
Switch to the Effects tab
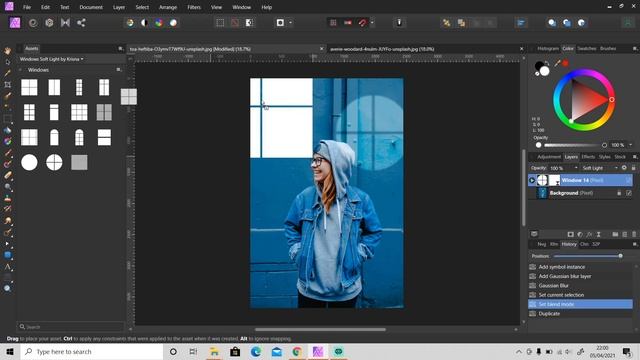[588, 157]
